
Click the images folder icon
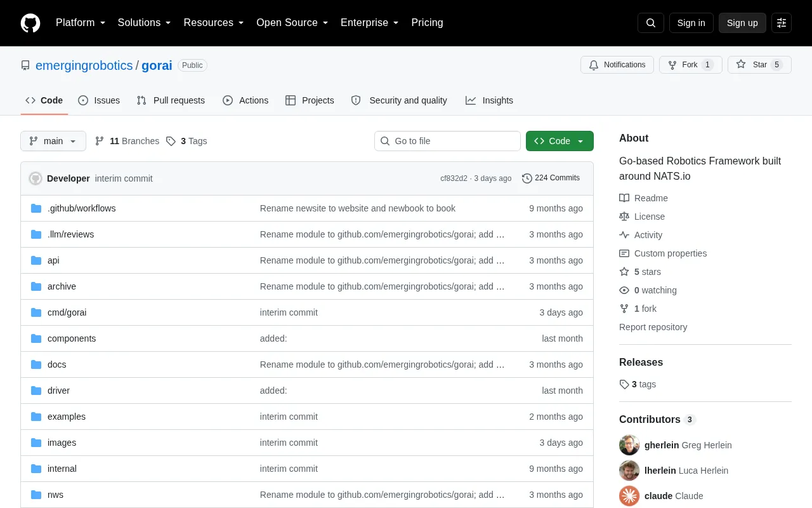pyautogui.click(x=36, y=443)
